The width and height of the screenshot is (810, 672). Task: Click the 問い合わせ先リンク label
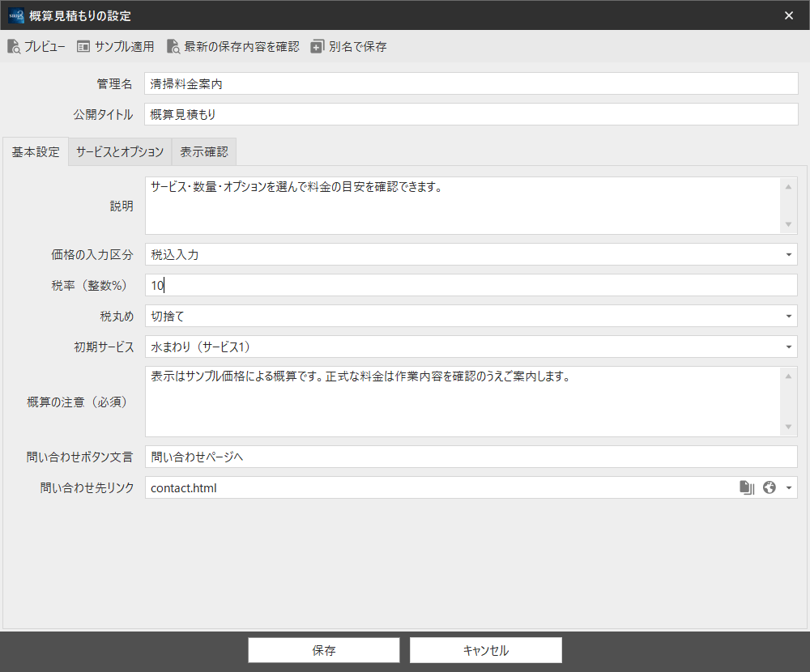point(87,487)
